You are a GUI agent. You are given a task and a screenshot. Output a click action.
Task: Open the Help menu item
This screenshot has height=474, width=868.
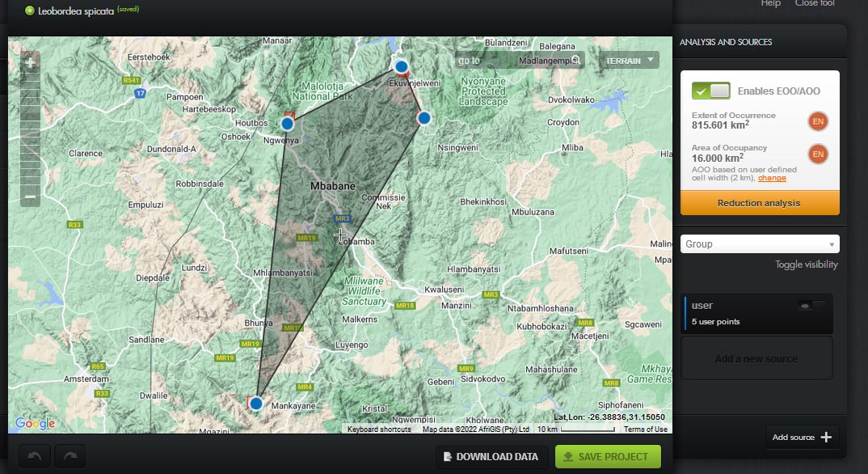(x=770, y=4)
